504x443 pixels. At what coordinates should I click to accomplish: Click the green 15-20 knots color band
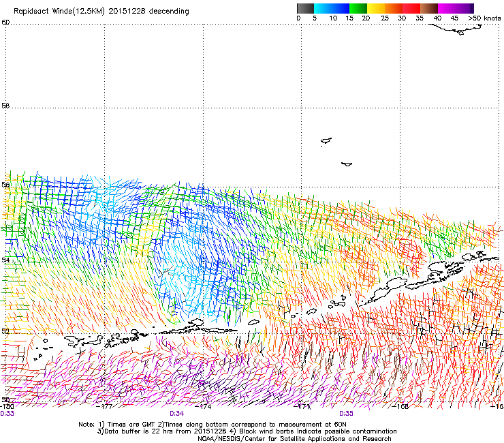point(358,8)
